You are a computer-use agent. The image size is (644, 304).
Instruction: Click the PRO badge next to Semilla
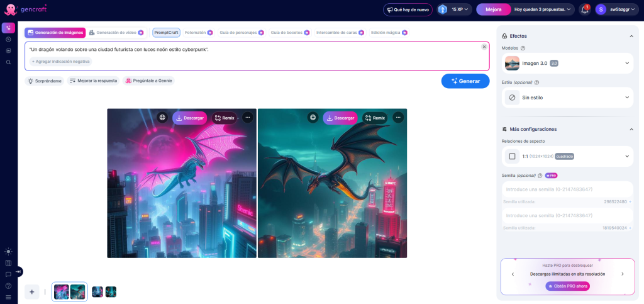(551, 176)
